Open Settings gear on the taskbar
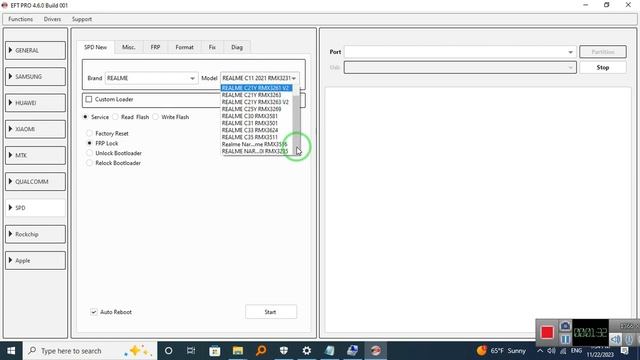Screen dimensions: 640x360 point(307,351)
